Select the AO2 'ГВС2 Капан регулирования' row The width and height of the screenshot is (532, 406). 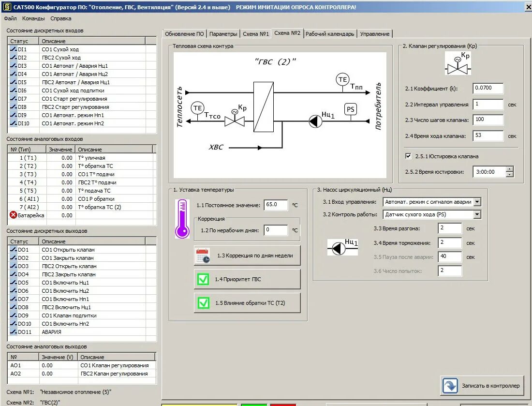coord(81,374)
